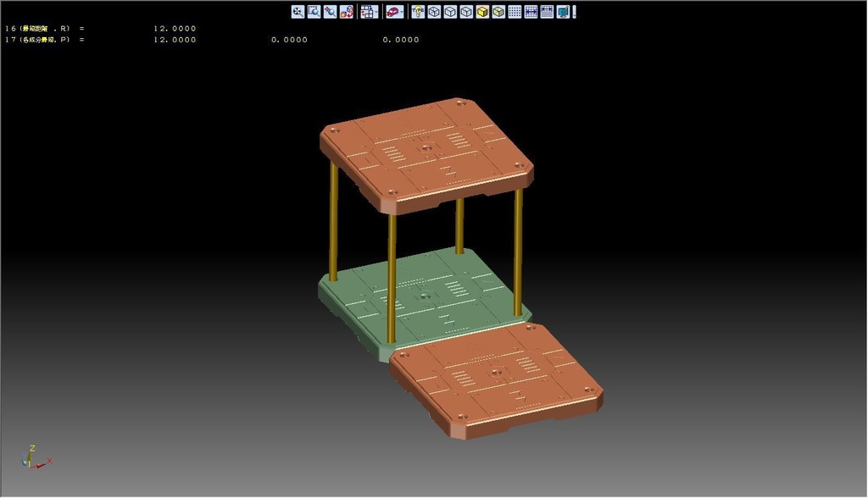The width and height of the screenshot is (868, 498).
Task: Toggle the TYPE lightbulb icon
Action: point(418,12)
